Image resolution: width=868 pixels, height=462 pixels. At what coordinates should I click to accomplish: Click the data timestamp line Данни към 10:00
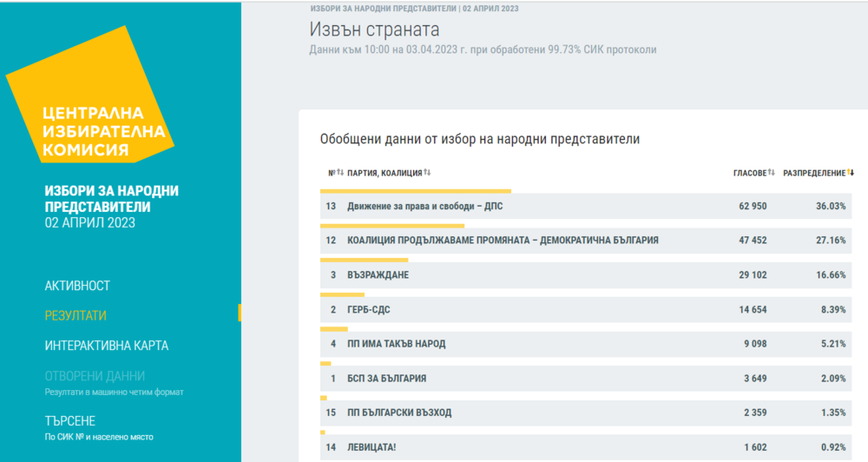[x=483, y=49]
